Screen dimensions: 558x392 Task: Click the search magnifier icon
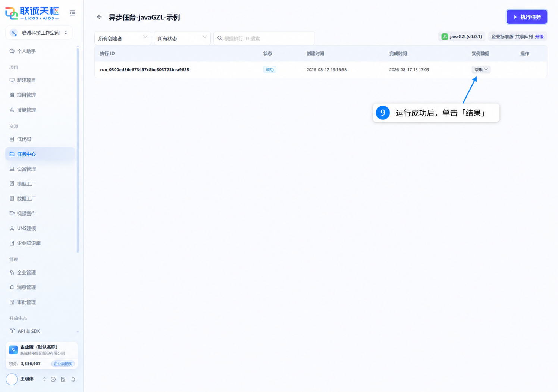coord(220,38)
